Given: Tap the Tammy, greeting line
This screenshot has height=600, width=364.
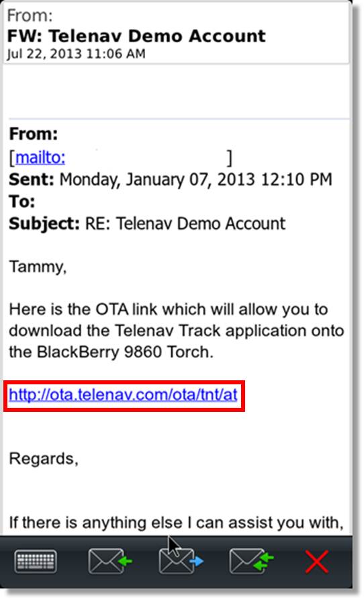Looking at the screenshot, I should point(38,267).
